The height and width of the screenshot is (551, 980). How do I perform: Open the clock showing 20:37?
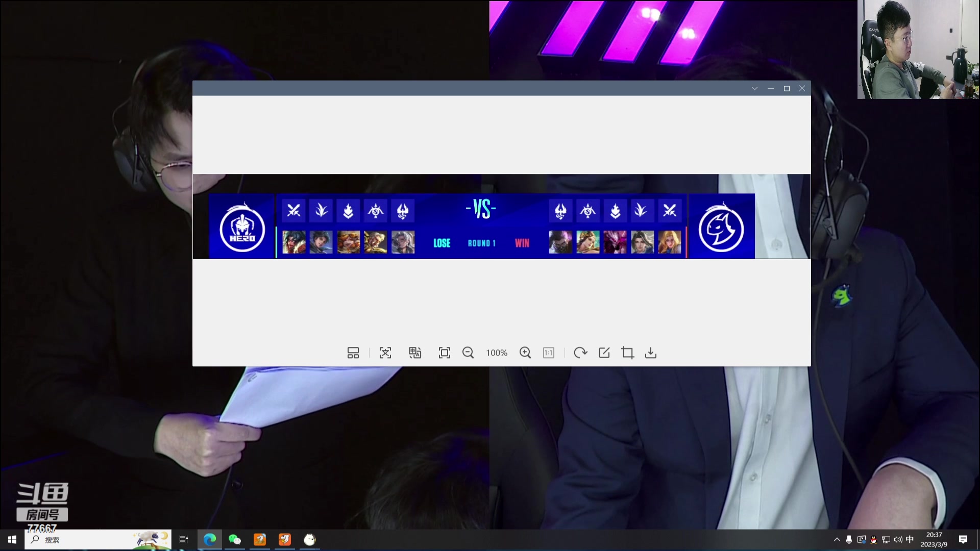tap(934, 540)
